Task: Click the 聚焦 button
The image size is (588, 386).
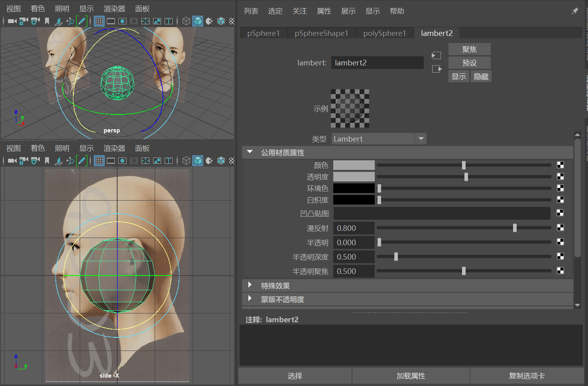Action: 469,49
